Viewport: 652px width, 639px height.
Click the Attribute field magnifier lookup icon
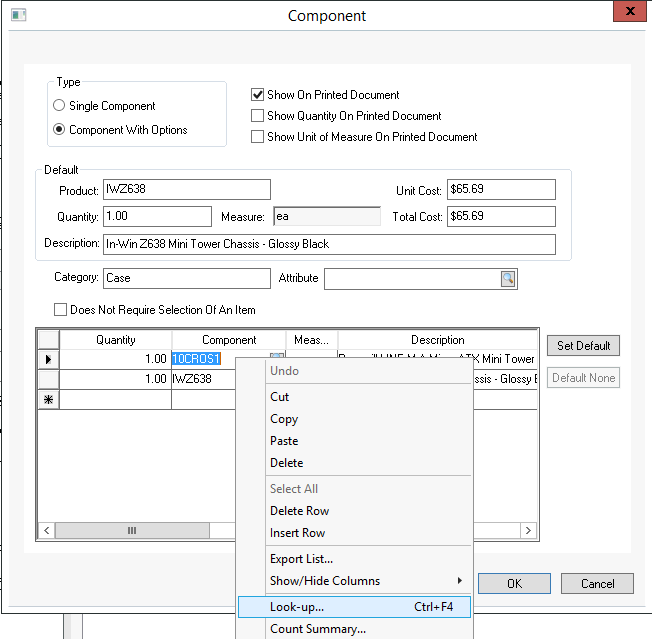(x=508, y=279)
